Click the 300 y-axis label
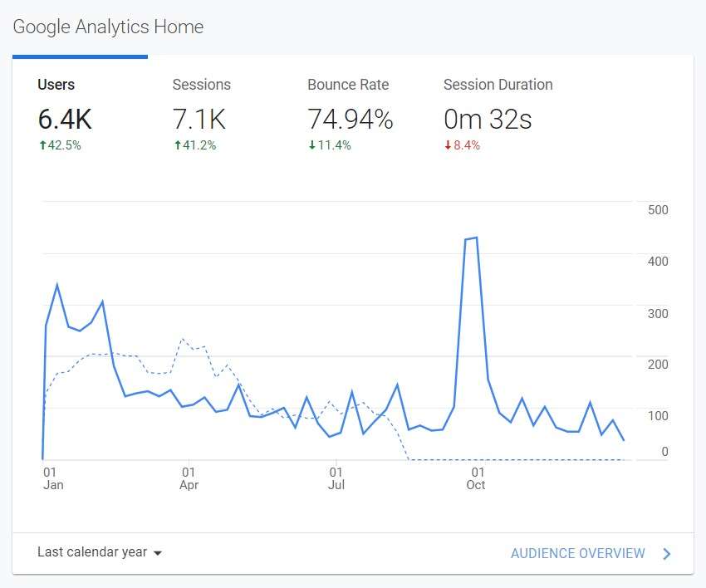This screenshot has height=588, width=706. pos(658,313)
